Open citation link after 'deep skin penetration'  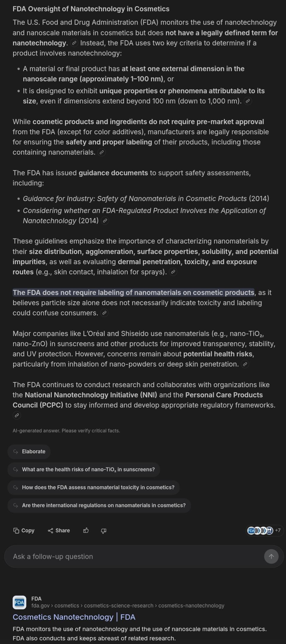pyautogui.click(x=245, y=364)
